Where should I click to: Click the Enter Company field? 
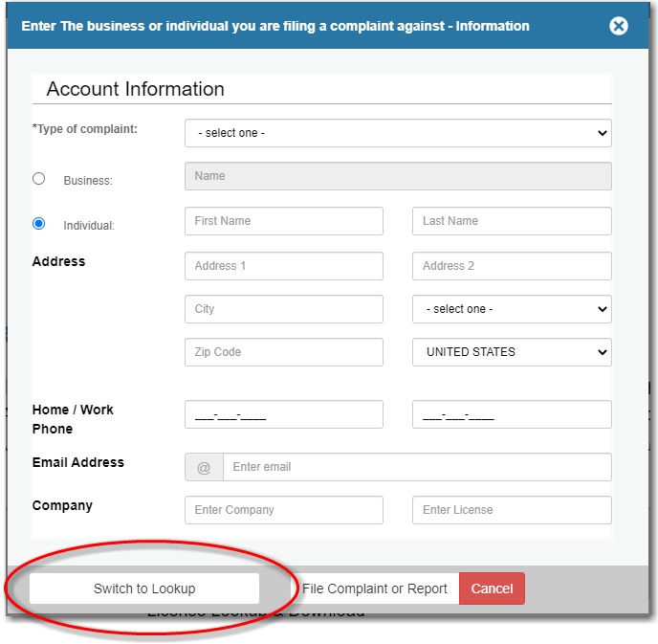(x=283, y=510)
